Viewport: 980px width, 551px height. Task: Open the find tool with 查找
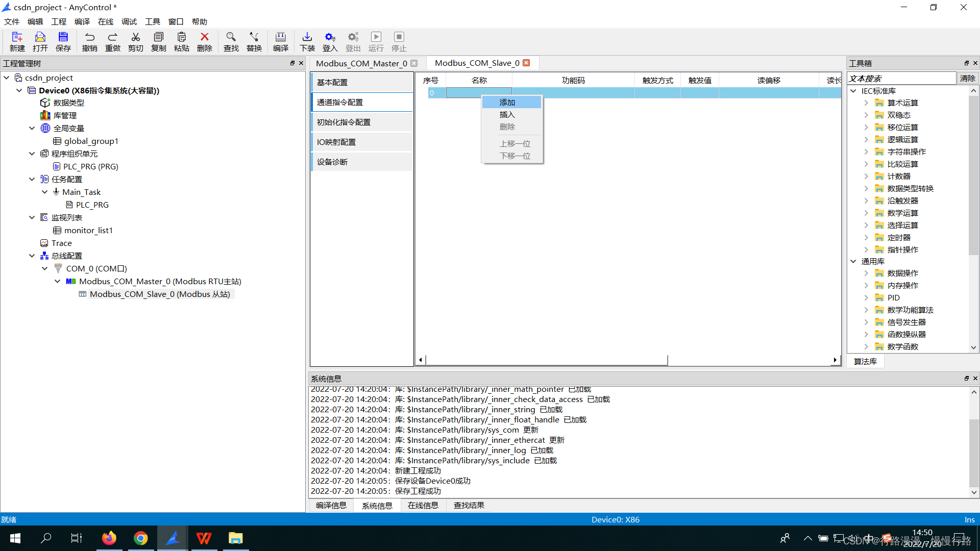pos(231,41)
